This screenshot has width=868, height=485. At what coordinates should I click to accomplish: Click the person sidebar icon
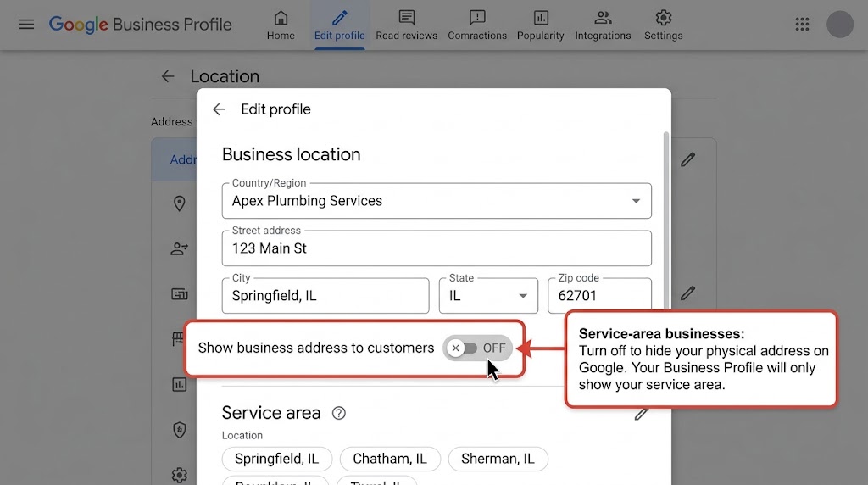[x=180, y=249]
